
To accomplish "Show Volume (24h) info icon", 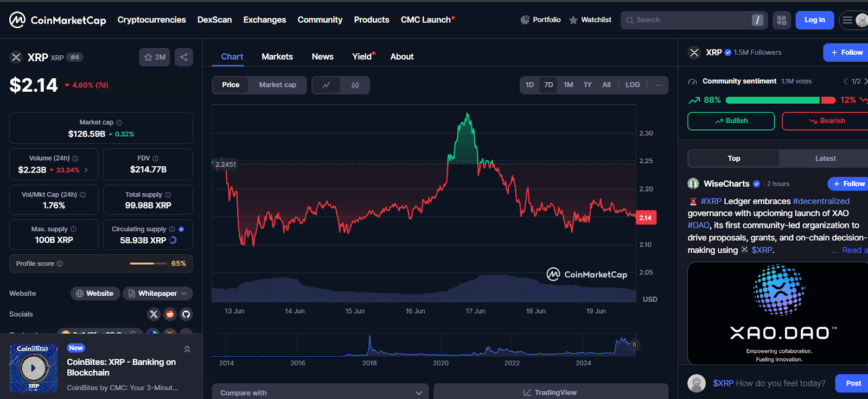I will pos(75,159).
